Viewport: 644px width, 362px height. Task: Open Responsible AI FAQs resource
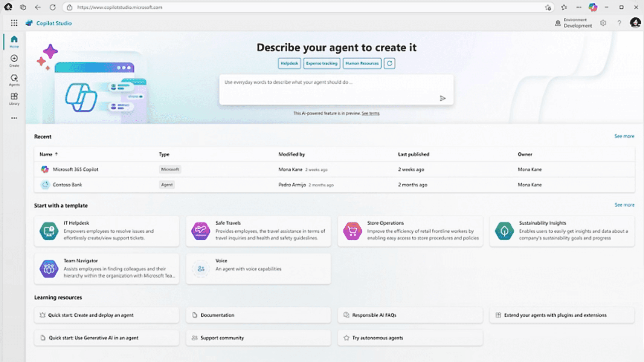[x=410, y=315]
